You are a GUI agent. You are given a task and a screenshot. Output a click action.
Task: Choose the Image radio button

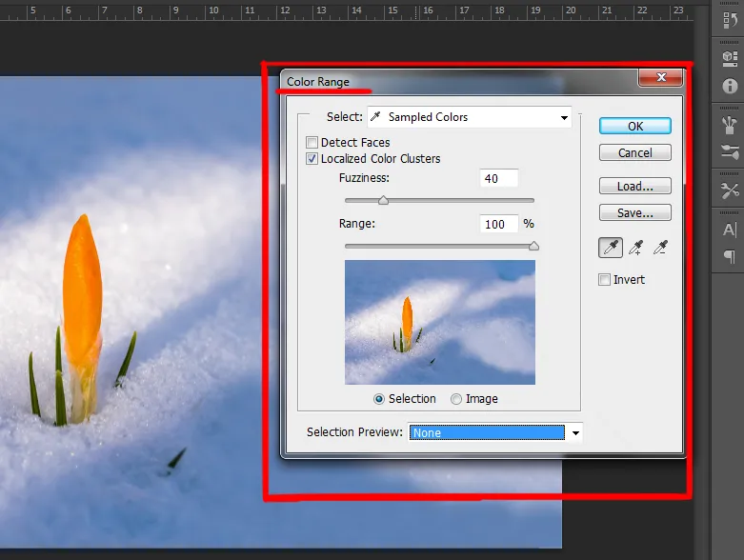point(456,399)
